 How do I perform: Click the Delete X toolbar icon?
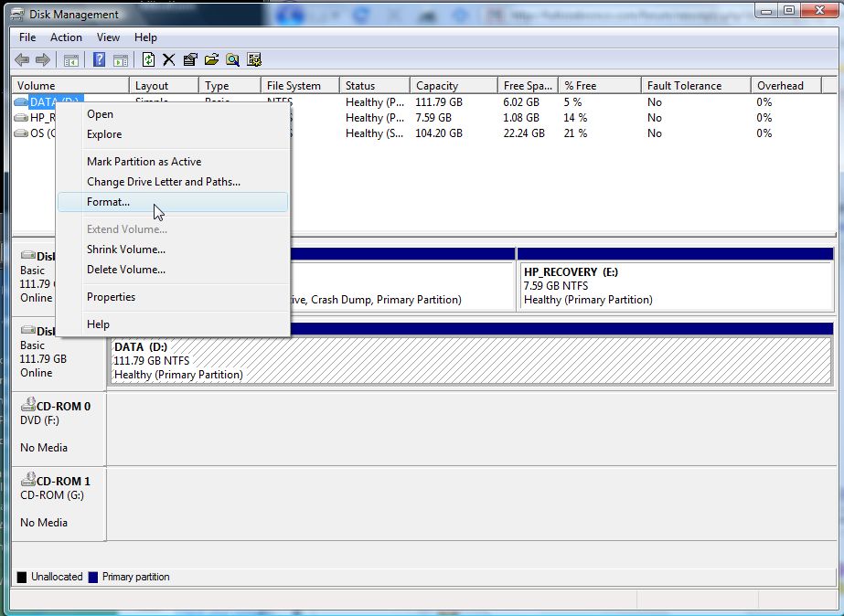169,60
